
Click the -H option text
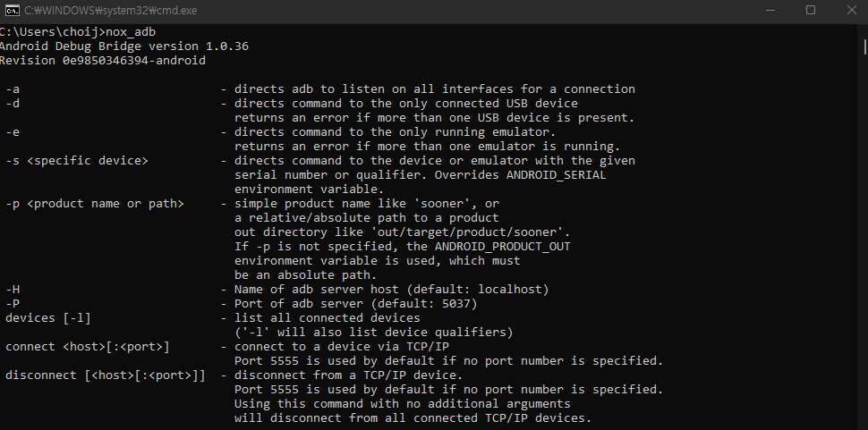point(13,290)
